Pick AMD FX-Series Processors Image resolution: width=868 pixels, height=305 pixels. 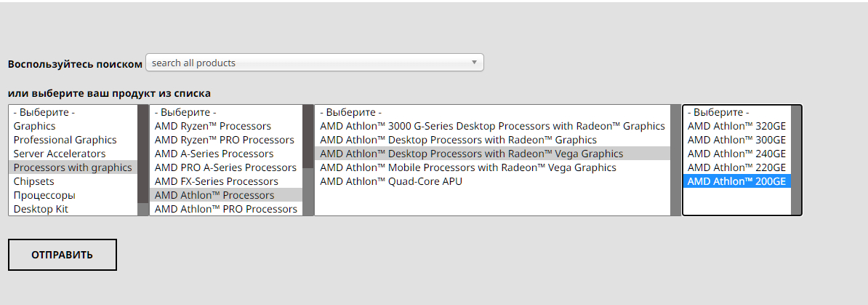[x=216, y=181]
